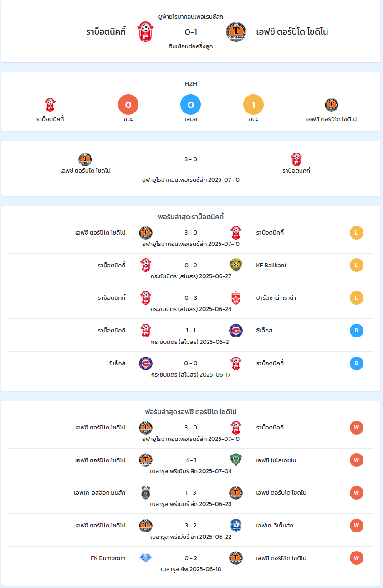This screenshot has height=588, width=383.
Task: Click the KF Ballkani team logo
Action: pos(236,265)
